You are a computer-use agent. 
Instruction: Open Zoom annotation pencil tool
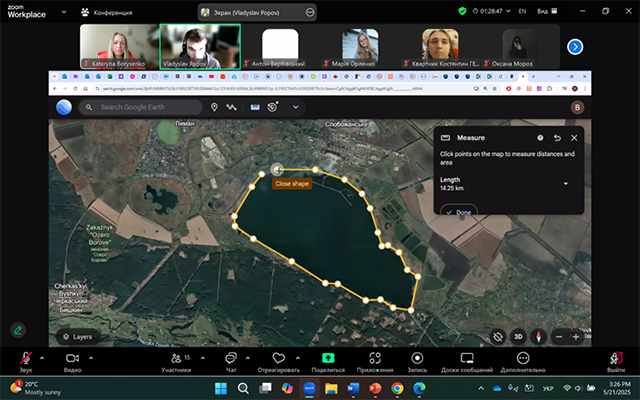click(x=18, y=329)
